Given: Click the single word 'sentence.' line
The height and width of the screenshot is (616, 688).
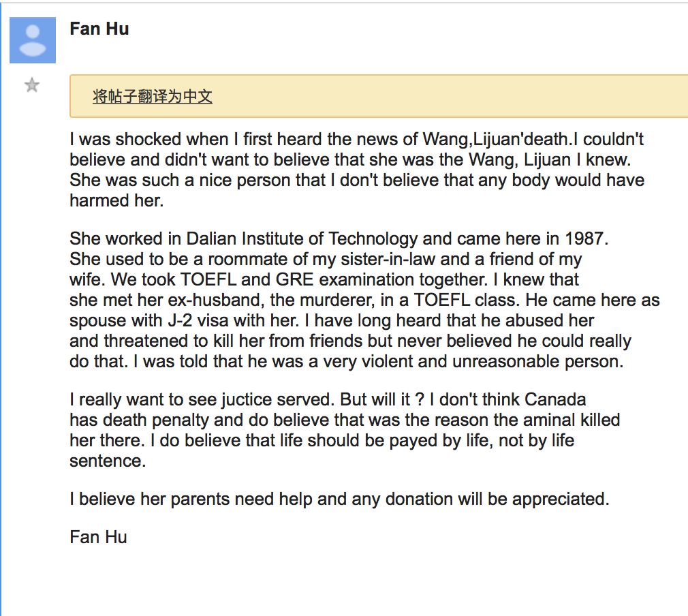Looking at the screenshot, I should point(108,461).
